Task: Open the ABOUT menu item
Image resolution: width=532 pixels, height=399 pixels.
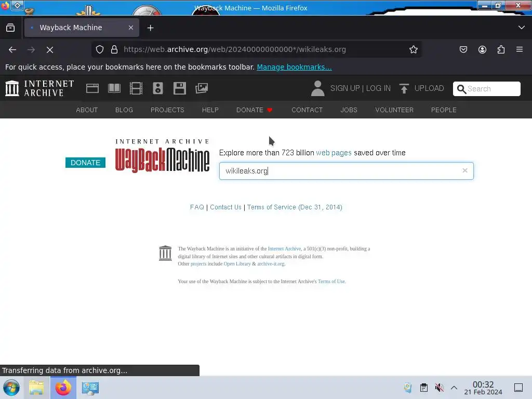Action: pos(87,110)
